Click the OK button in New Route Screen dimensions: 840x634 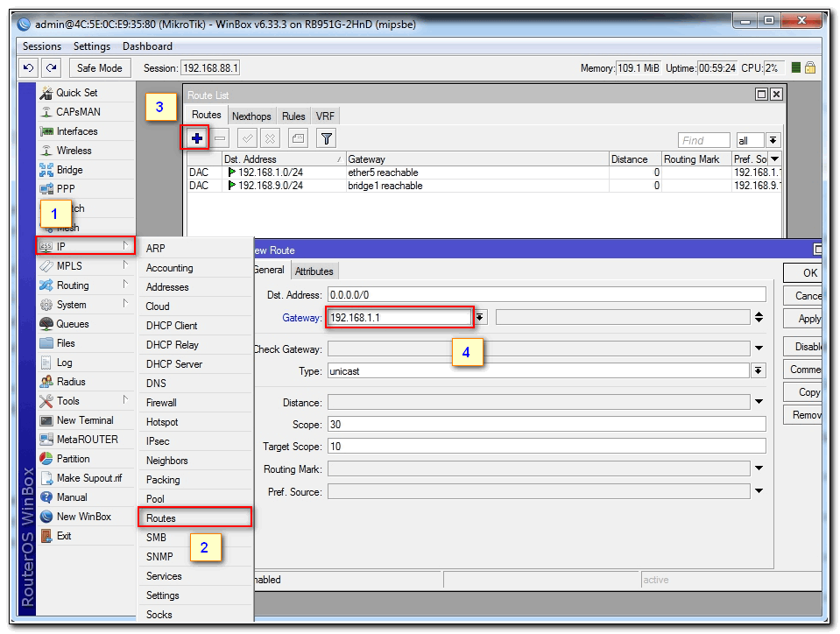[809, 273]
